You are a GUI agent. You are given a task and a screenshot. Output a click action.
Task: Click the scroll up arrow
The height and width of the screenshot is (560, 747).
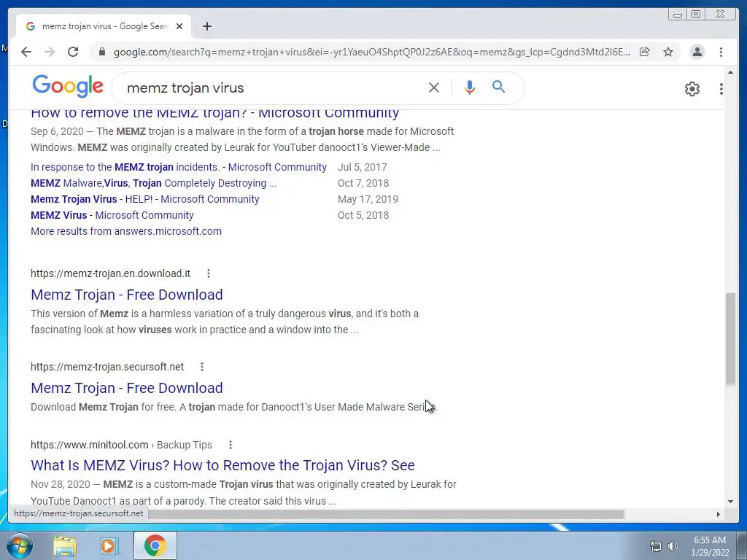click(730, 72)
